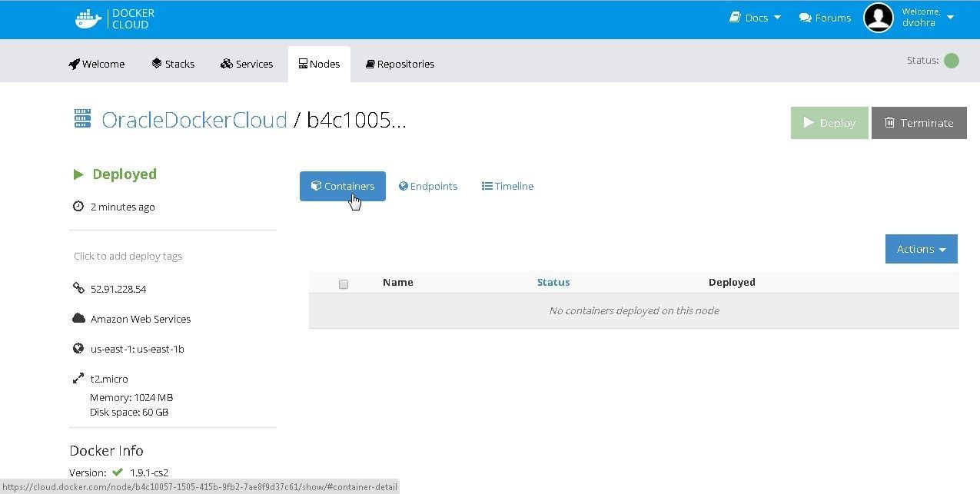Expand the Actions dropdown button
The width and height of the screenshot is (980, 494).
pos(922,249)
